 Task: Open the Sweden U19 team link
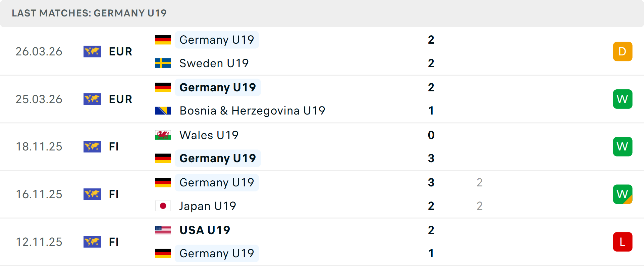pyautogui.click(x=214, y=63)
